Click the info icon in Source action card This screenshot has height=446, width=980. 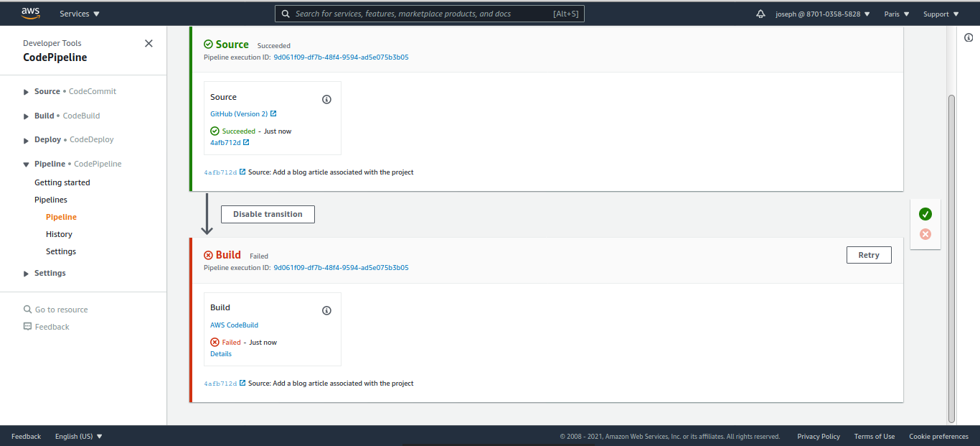[326, 100]
